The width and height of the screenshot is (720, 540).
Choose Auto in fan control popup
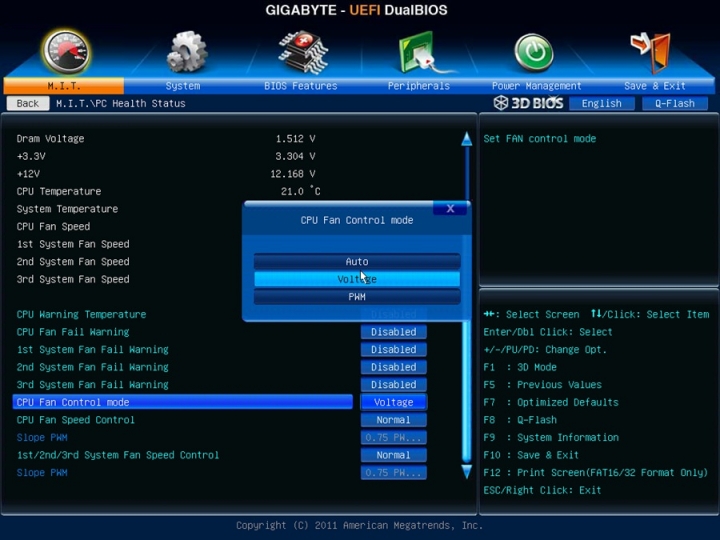[357, 261]
